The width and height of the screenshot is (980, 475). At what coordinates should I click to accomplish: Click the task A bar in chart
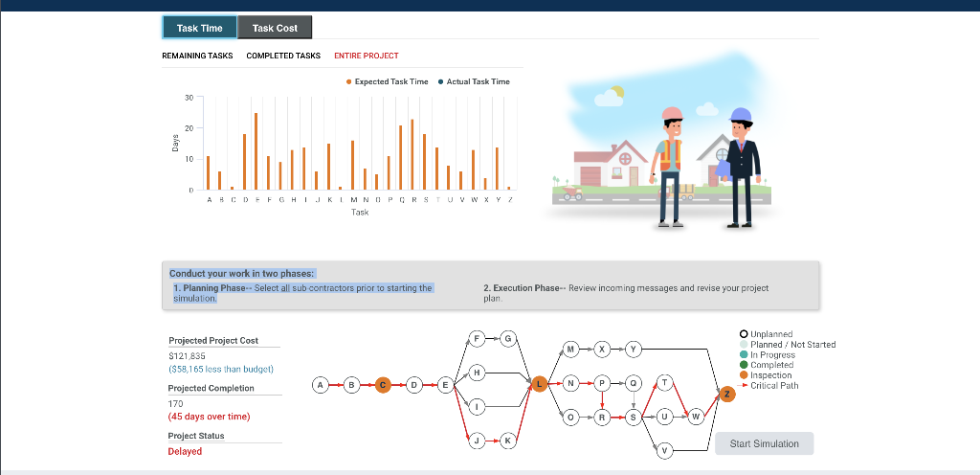click(208, 173)
